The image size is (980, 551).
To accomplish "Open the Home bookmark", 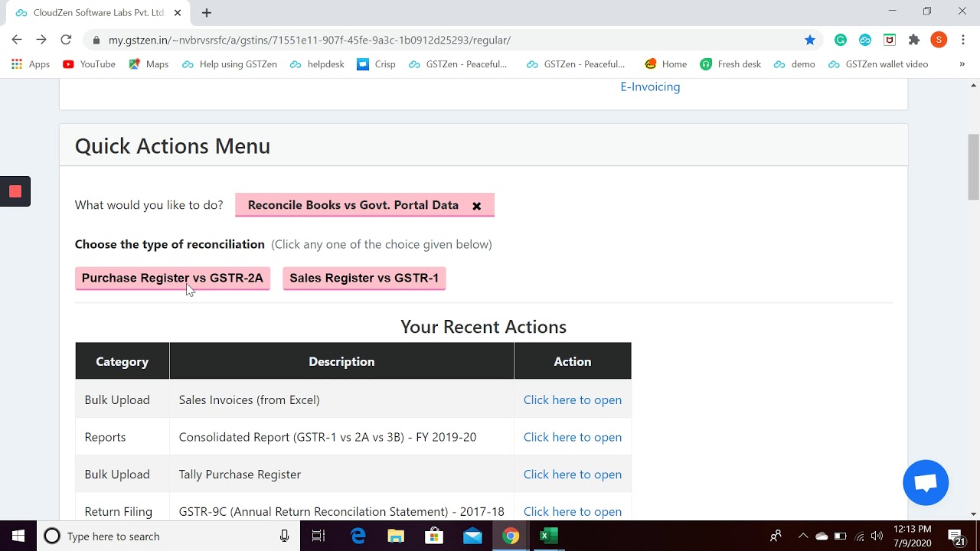I will click(666, 64).
